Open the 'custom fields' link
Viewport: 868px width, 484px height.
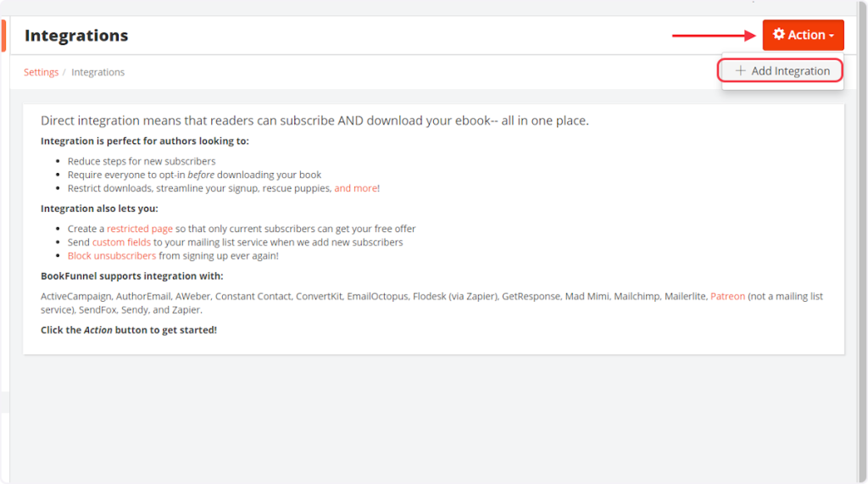(x=121, y=242)
